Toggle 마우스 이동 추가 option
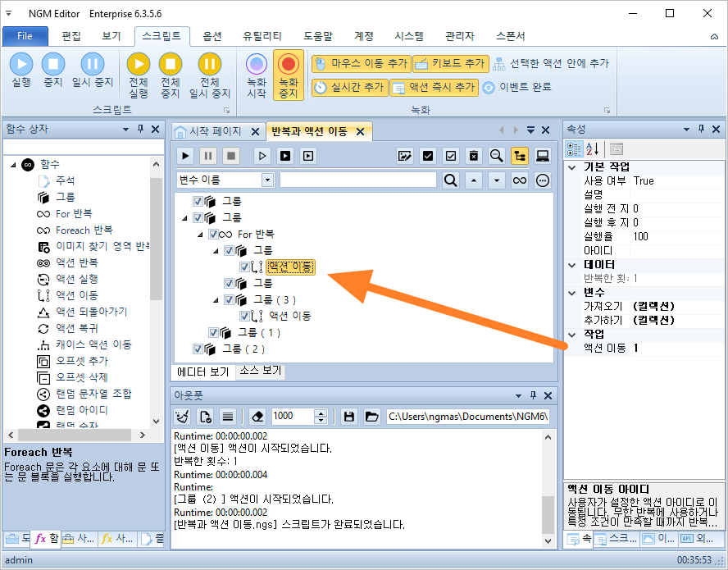This screenshot has height=570, width=728. pyautogui.click(x=362, y=64)
